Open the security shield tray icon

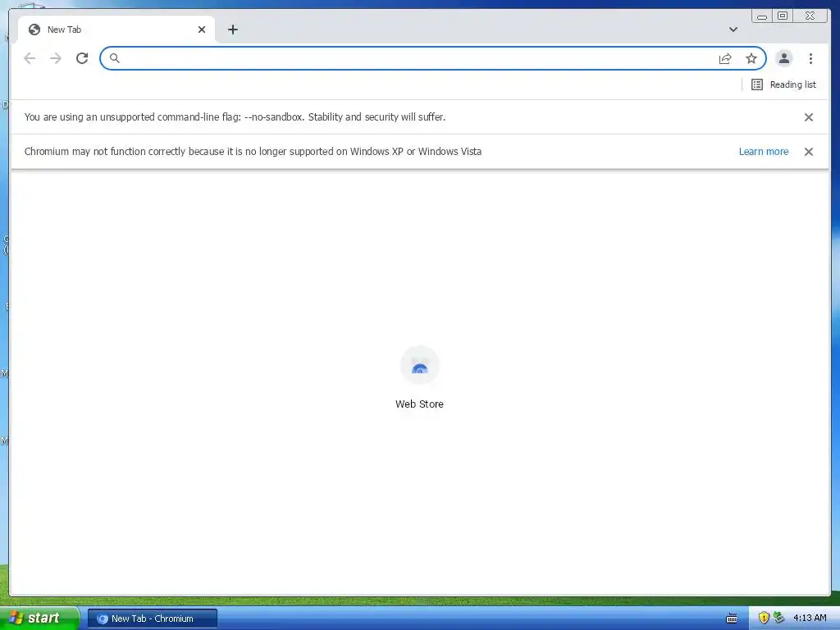tap(764, 619)
